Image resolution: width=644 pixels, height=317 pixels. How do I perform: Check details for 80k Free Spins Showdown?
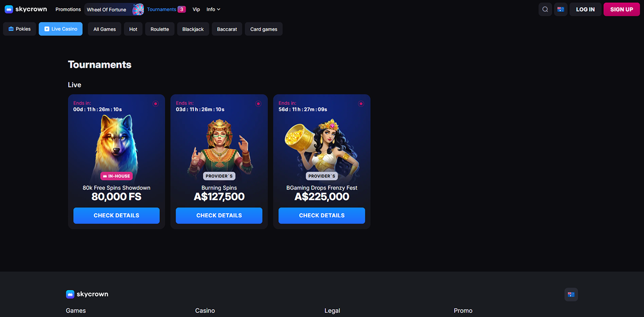coord(116,216)
